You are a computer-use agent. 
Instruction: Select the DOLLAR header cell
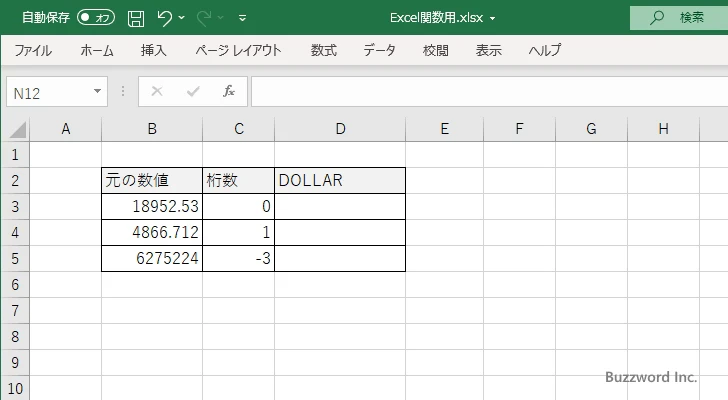click(340, 181)
